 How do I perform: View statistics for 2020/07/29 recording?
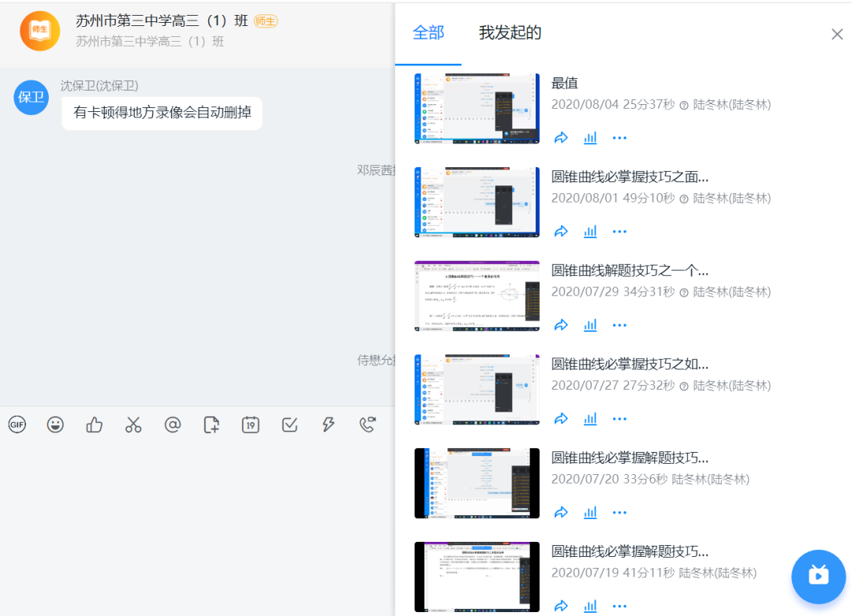pos(590,326)
